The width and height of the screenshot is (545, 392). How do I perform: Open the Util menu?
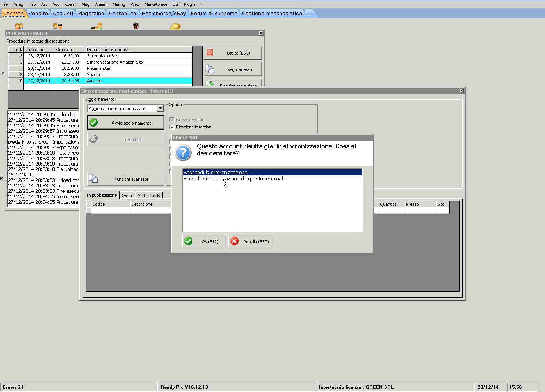(x=176, y=4)
